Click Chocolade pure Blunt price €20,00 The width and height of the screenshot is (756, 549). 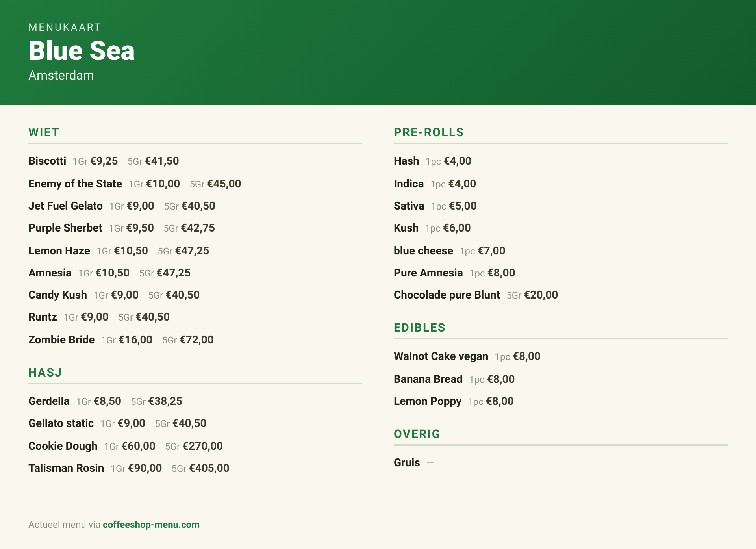tap(541, 295)
